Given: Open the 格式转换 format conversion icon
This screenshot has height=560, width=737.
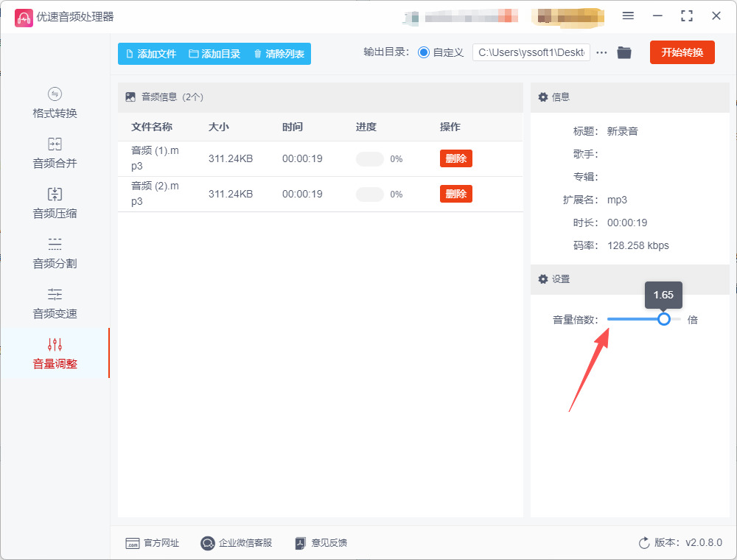Looking at the screenshot, I should (55, 94).
